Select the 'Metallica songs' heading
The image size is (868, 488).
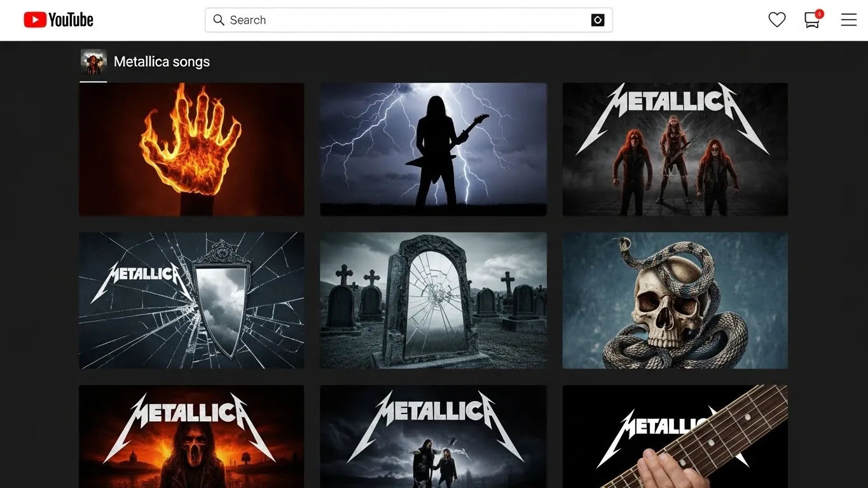[x=162, y=61]
